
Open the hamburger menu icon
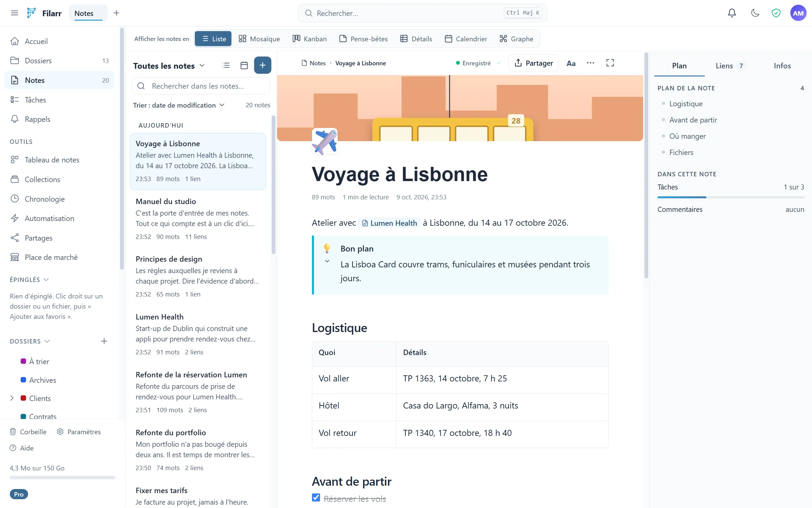coord(14,13)
